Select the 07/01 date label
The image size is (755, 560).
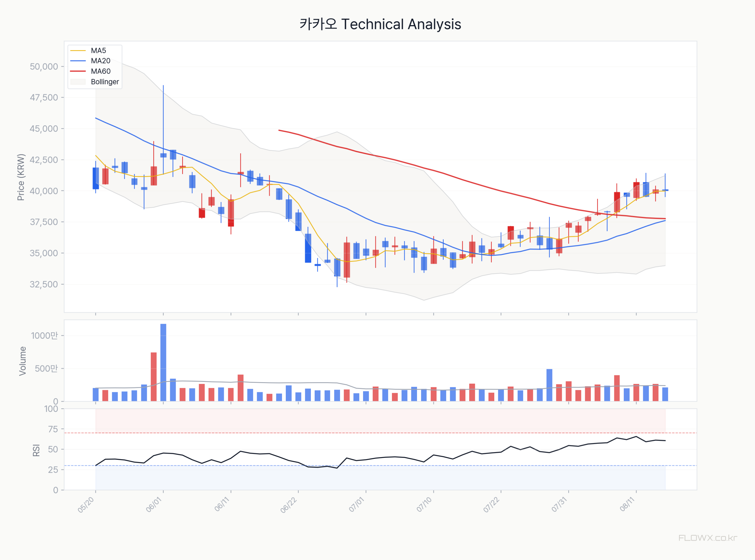pos(357,504)
